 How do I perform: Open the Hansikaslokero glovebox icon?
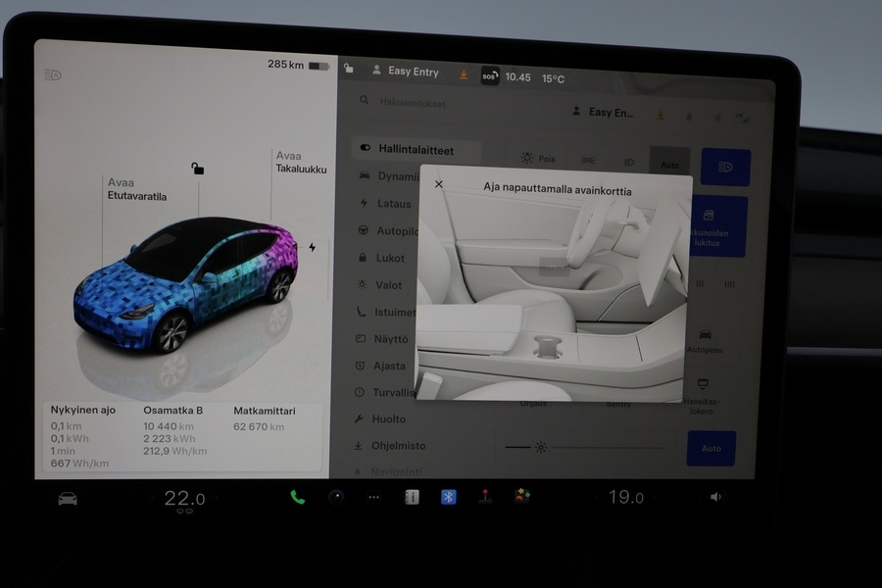pos(702,386)
